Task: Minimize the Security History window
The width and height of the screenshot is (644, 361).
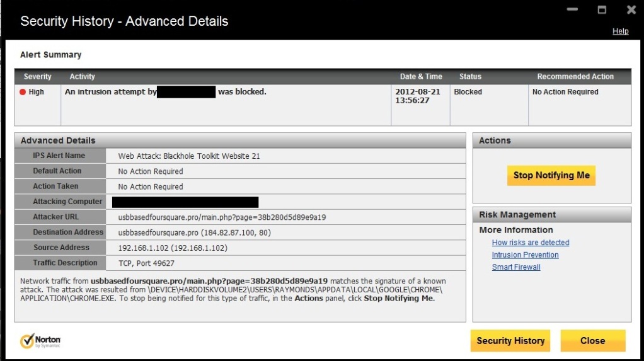Action: 572,9
